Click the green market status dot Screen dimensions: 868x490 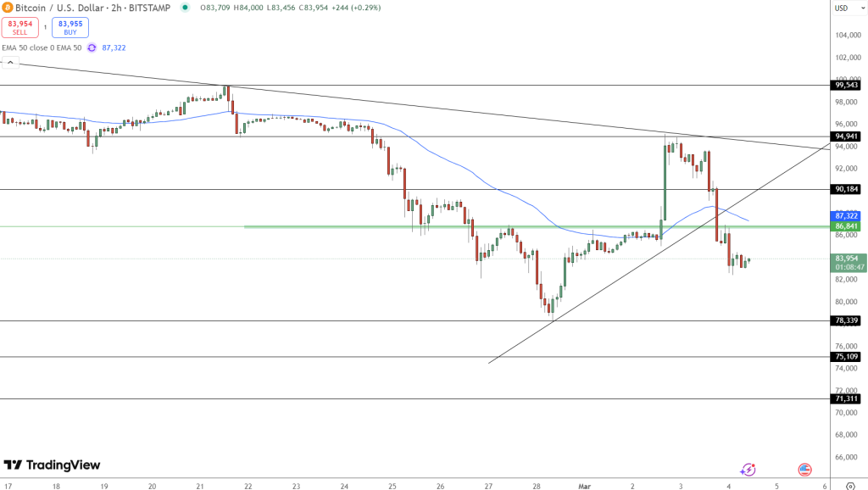[185, 8]
